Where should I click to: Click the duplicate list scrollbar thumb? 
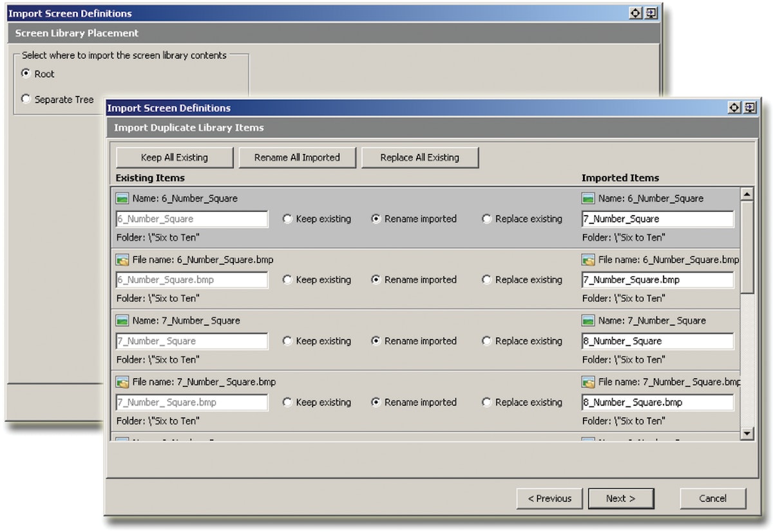pos(747,246)
